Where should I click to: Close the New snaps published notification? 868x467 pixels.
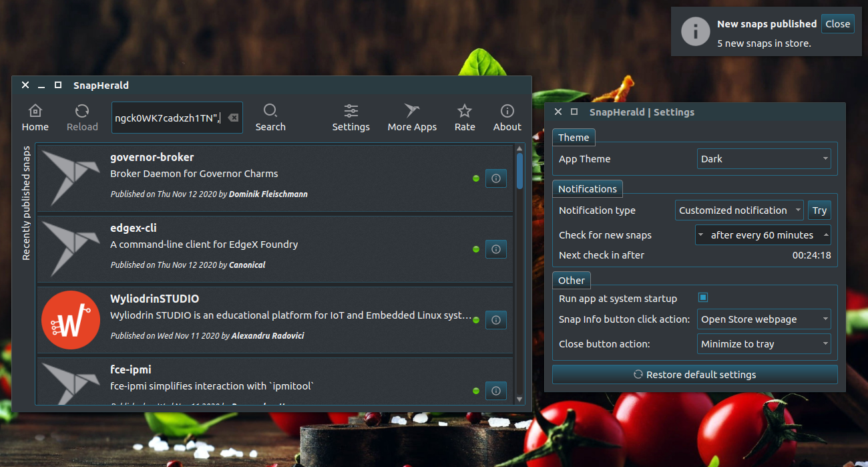click(x=837, y=23)
